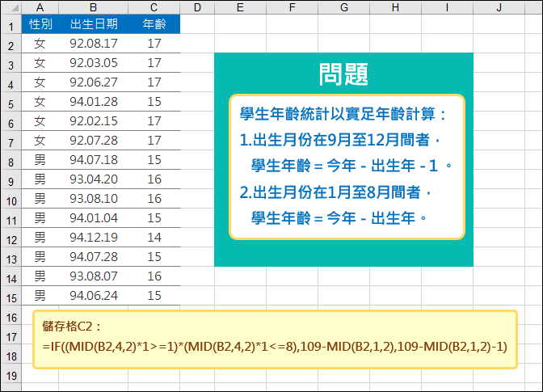Select column G header

(x=343, y=7)
